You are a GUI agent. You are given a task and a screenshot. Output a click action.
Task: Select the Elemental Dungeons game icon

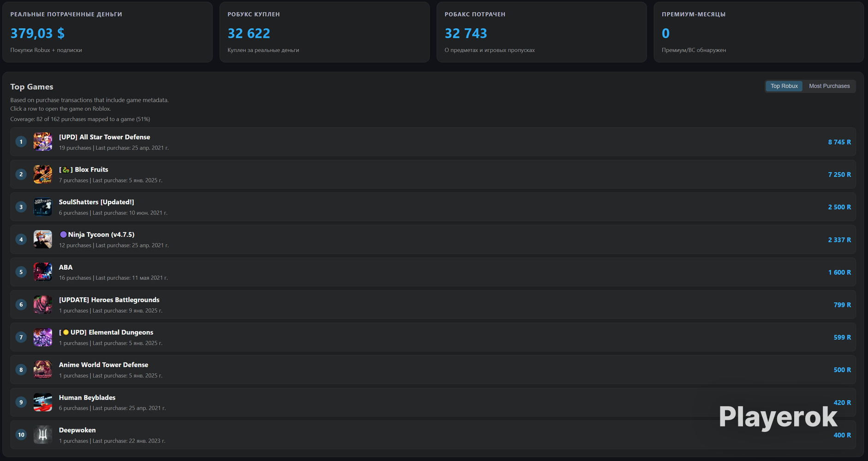[x=42, y=337]
